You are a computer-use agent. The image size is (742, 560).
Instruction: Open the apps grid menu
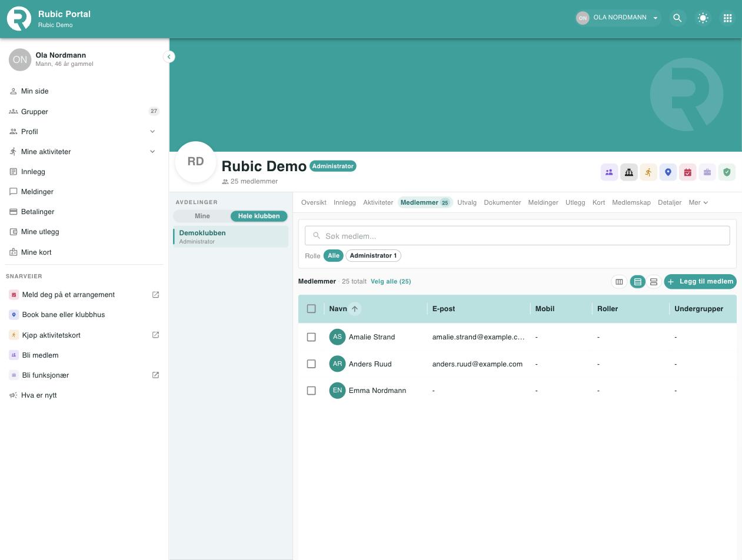pos(727,18)
